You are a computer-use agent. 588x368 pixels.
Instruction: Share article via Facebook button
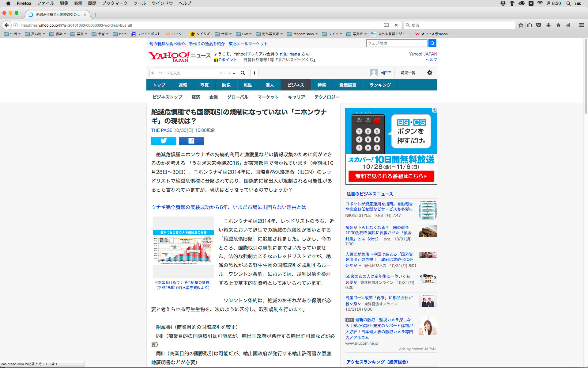click(191, 141)
